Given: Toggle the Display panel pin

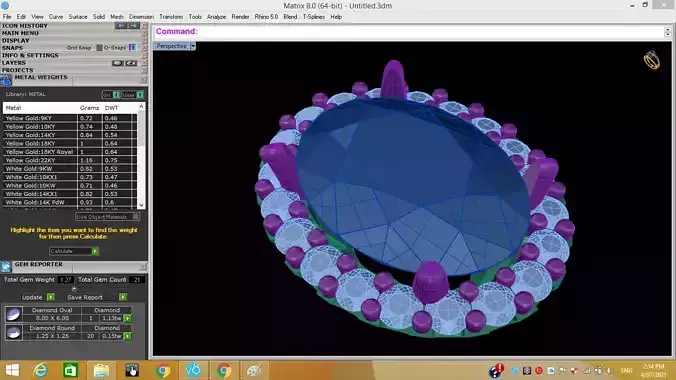Looking at the screenshot, I should [144, 41].
